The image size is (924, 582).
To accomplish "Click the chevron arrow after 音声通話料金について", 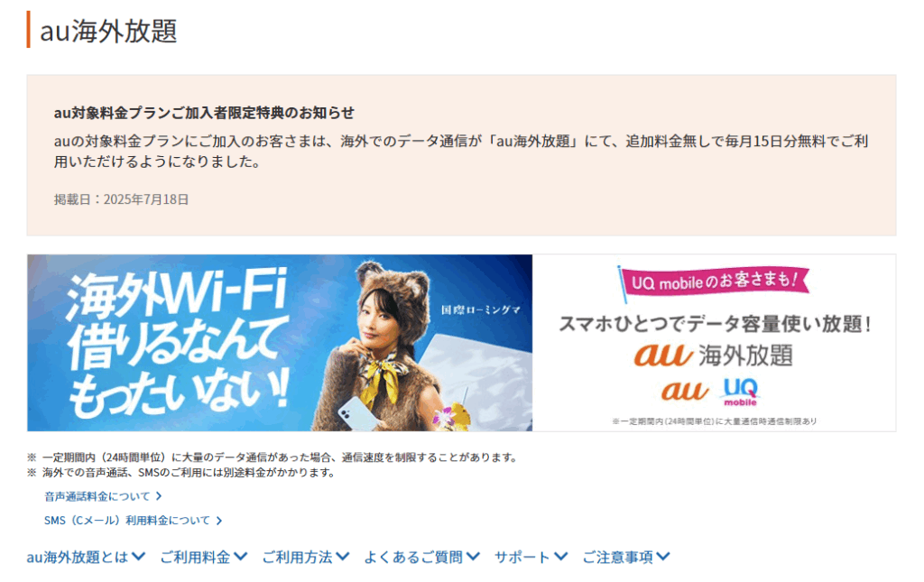I will (159, 496).
